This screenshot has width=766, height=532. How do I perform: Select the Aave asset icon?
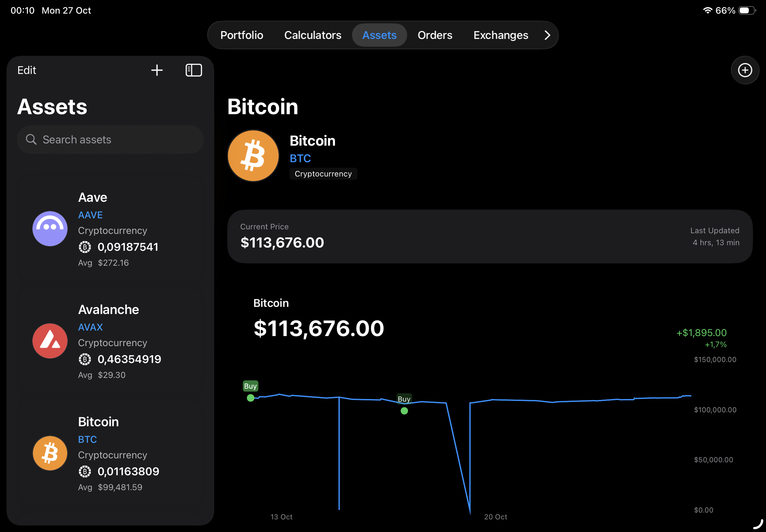[x=50, y=228]
